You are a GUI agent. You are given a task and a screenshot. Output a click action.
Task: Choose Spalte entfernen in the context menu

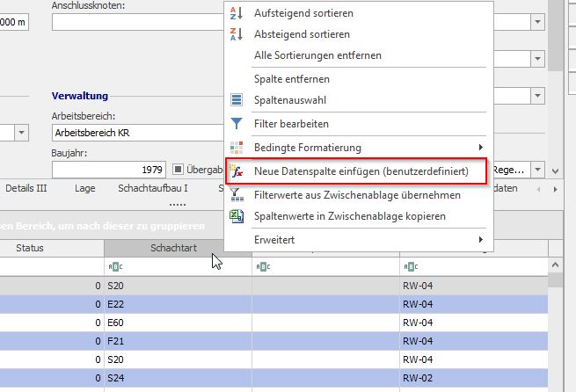[292, 79]
